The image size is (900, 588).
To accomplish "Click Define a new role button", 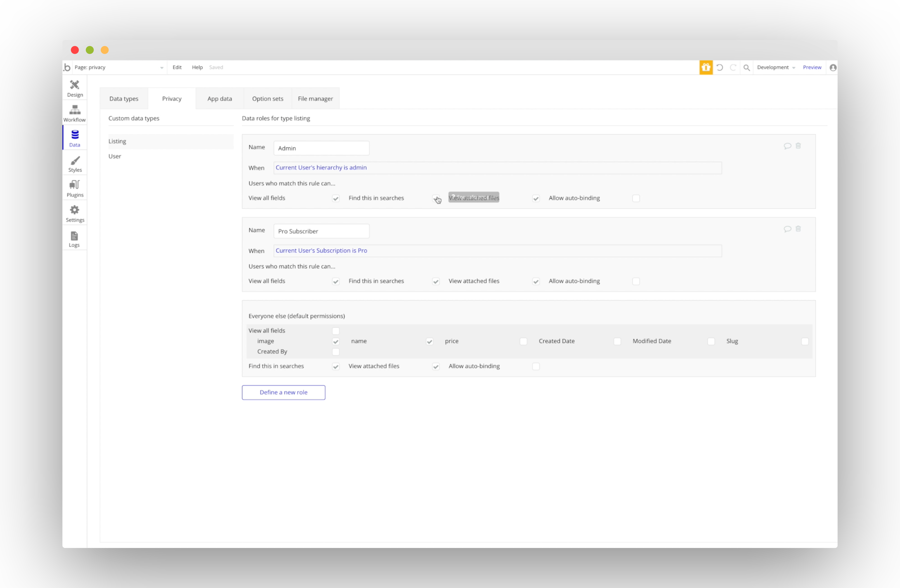I will pos(283,393).
